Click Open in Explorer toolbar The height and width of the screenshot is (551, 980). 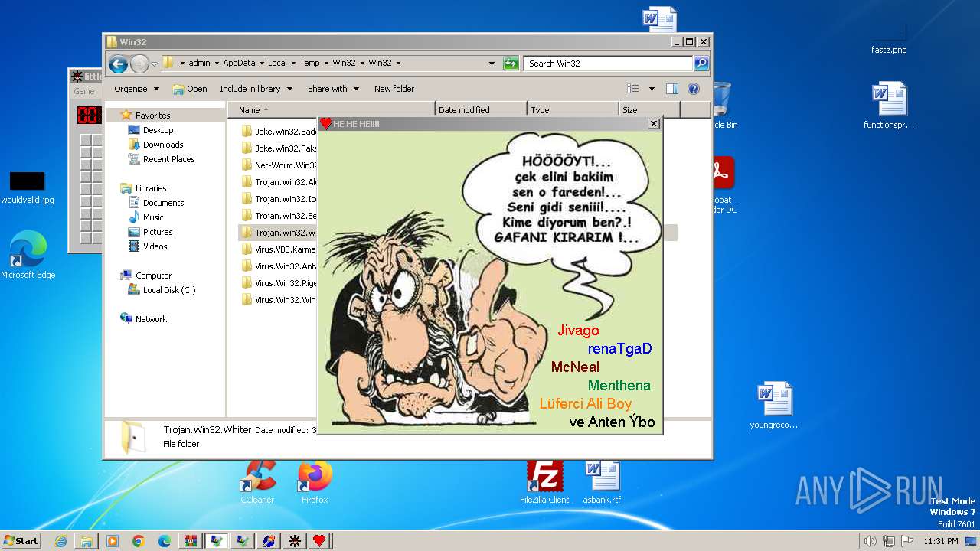pos(190,89)
